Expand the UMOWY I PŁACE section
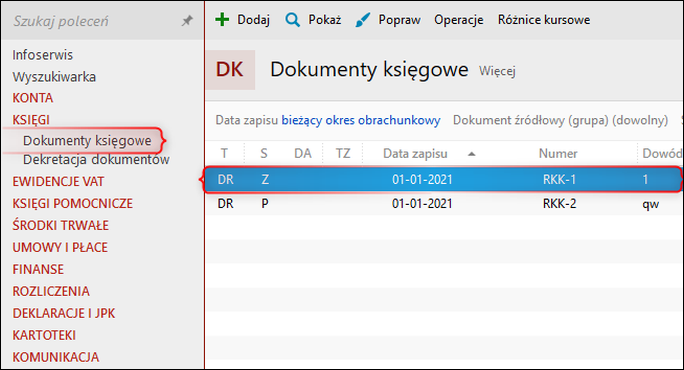The height and width of the screenshot is (370, 684). (x=60, y=247)
